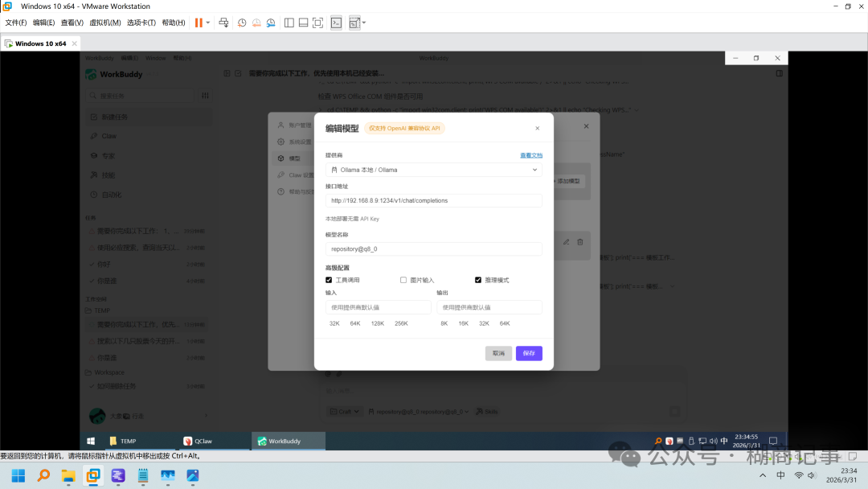Image resolution: width=868 pixels, height=489 pixels.
Task: Enable the 图片输入 checkbox
Action: 403,280
